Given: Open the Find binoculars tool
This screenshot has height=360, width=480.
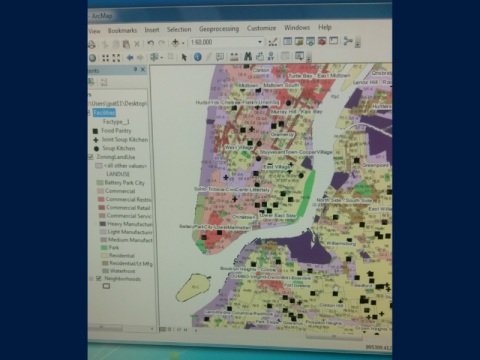Looking at the screenshot, I should [x=248, y=56].
